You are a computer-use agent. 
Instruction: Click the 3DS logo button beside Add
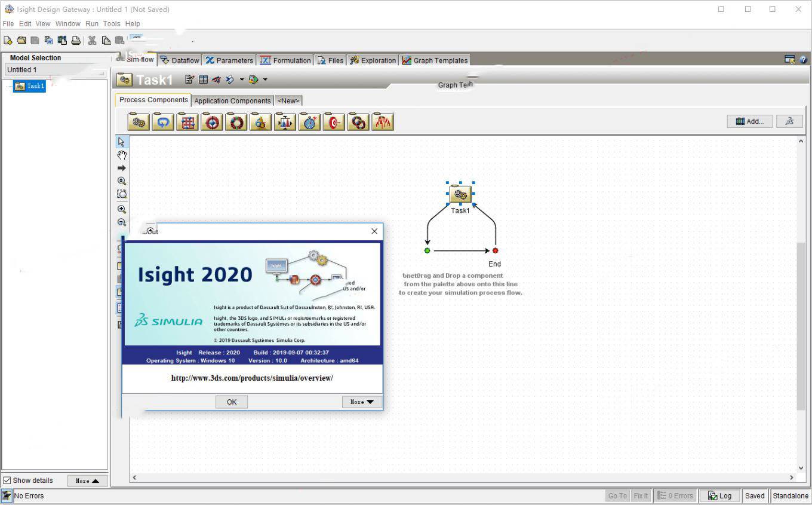(789, 121)
